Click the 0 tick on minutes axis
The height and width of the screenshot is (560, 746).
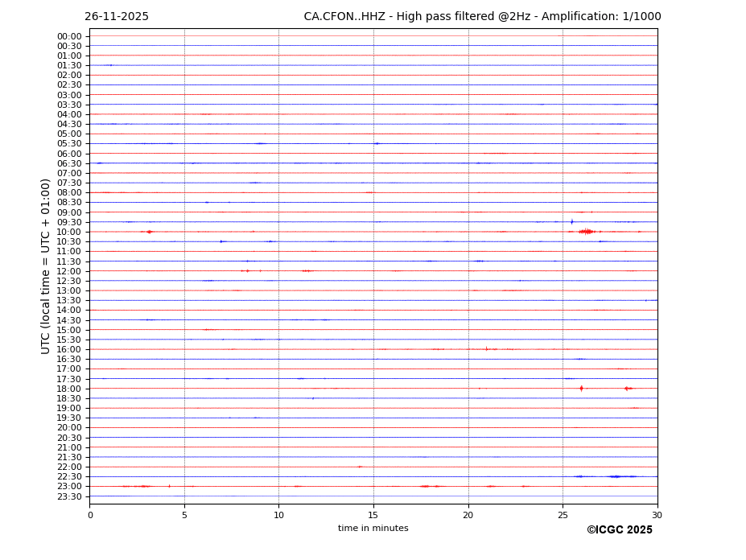pyautogui.click(x=90, y=516)
